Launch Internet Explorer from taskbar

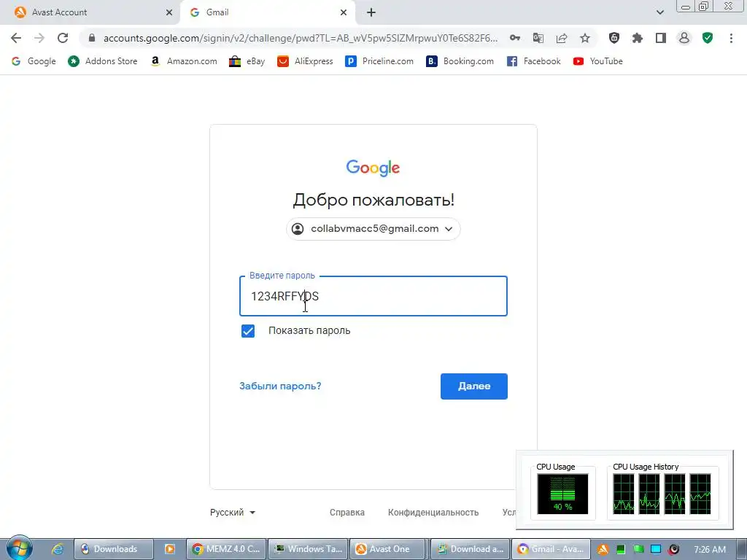pos(58,549)
